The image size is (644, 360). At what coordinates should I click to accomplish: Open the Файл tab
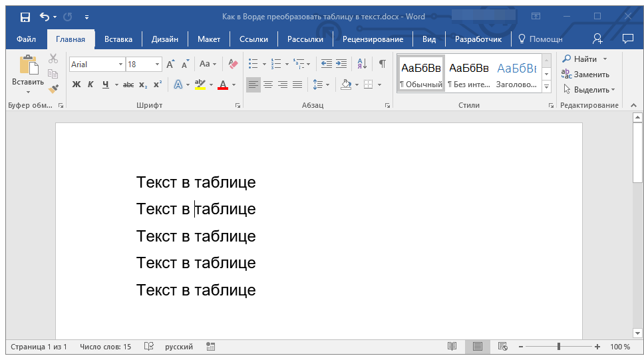tap(27, 39)
